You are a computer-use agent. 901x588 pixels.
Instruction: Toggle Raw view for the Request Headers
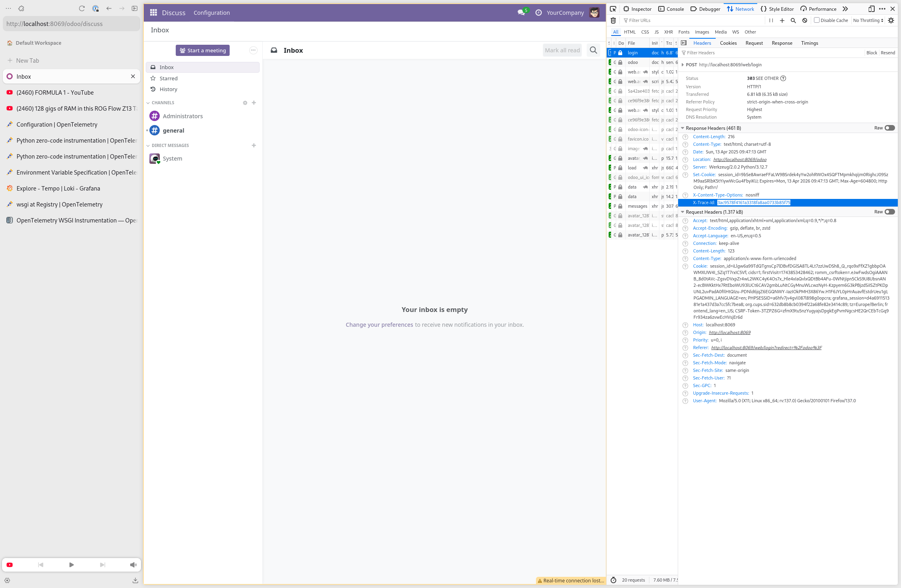(x=889, y=212)
